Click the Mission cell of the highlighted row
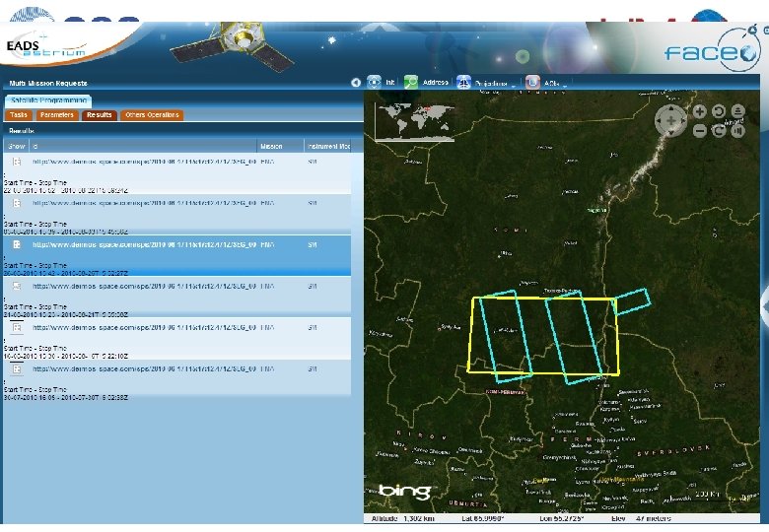Viewport: 769px width, 532px height. [x=267, y=244]
